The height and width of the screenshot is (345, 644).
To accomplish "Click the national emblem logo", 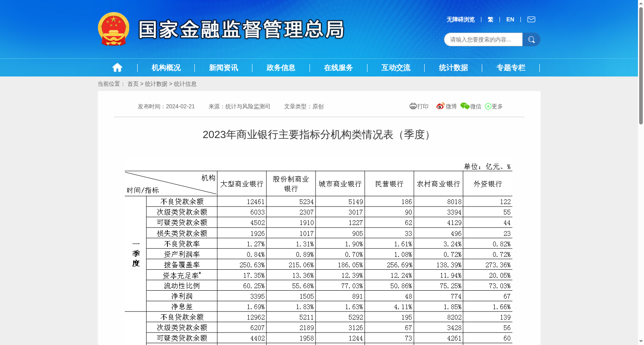I will pos(114,29).
